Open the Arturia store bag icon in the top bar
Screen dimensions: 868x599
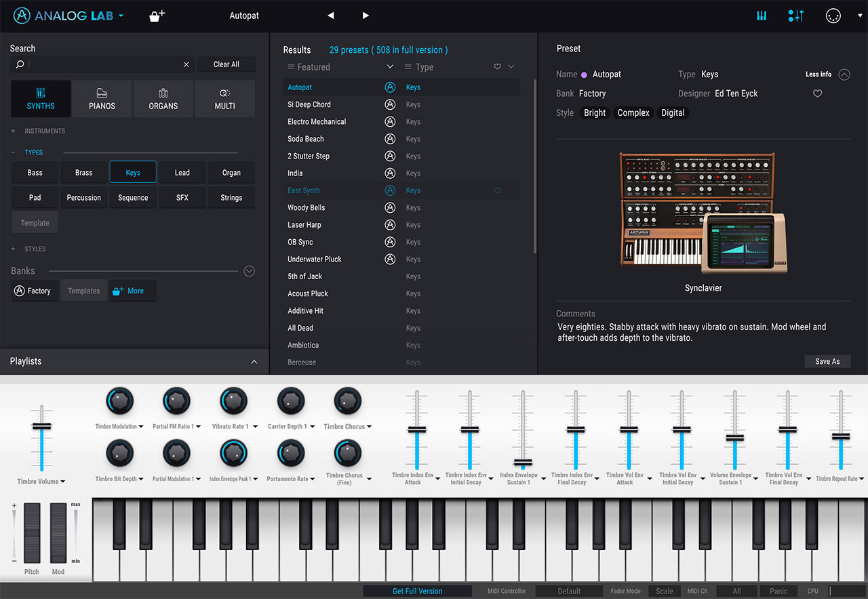[x=157, y=15]
